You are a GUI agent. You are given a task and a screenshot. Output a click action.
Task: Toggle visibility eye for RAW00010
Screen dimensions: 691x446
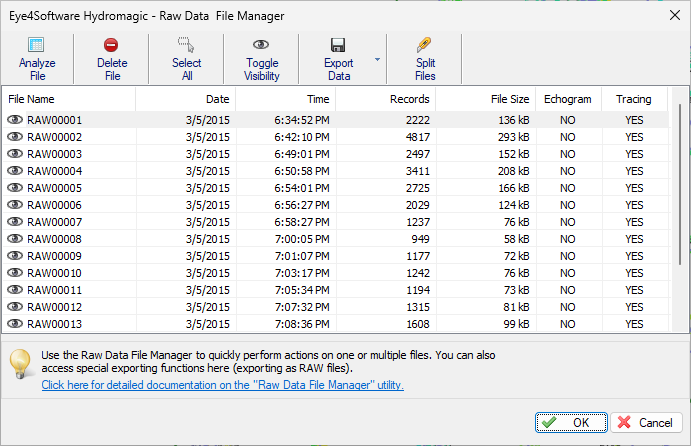coord(15,273)
